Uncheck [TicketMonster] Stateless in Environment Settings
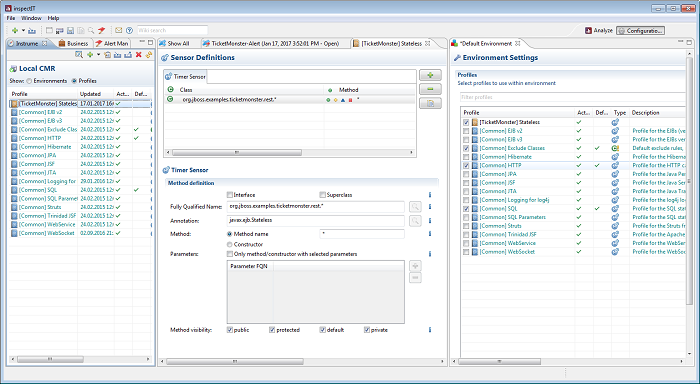The height and width of the screenshot is (384, 700). coord(466,122)
